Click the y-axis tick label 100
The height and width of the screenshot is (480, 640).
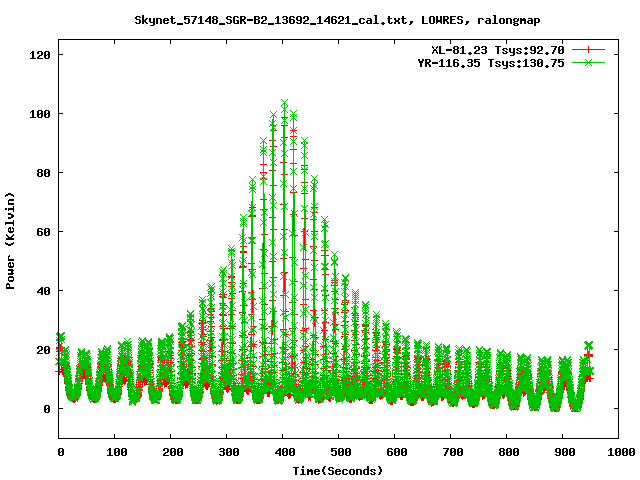(40, 114)
